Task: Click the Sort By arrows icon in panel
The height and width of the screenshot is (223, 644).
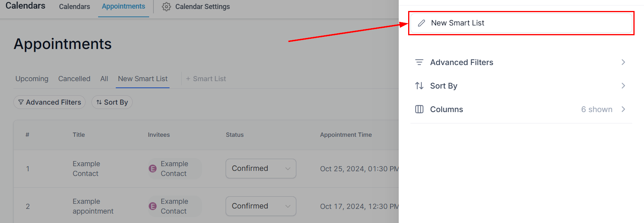Action: coord(419,86)
